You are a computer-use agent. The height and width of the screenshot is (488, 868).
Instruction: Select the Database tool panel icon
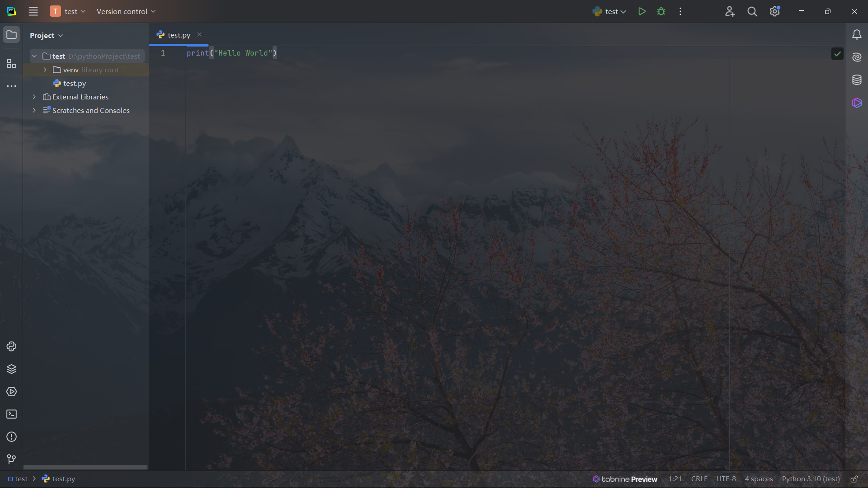(857, 79)
